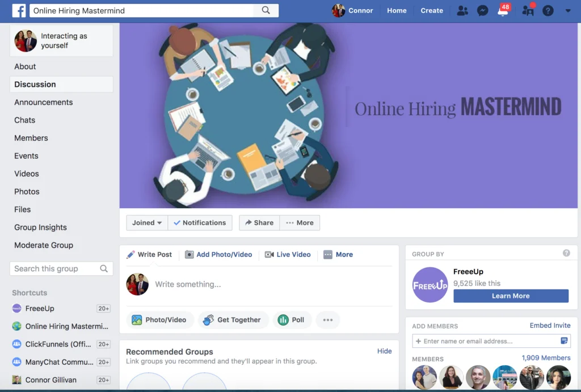Click Connor's profile picture in top bar
The image size is (581, 392).
click(338, 10)
